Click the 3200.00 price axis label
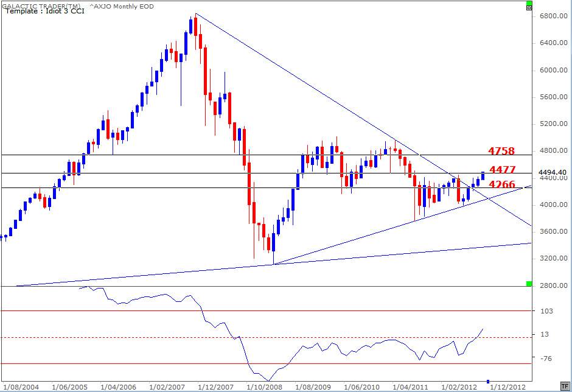The height and width of the screenshot is (392, 572). (553, 259)
